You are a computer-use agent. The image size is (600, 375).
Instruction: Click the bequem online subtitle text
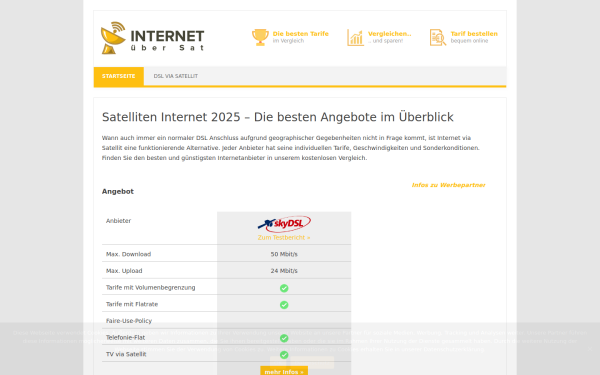[469, 41]
